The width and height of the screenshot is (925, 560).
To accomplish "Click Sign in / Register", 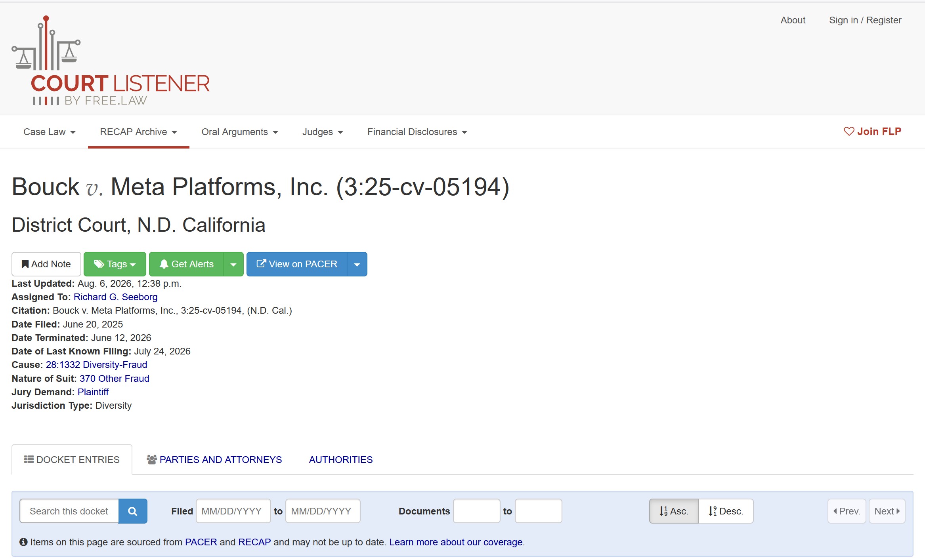I will [865, 20].
